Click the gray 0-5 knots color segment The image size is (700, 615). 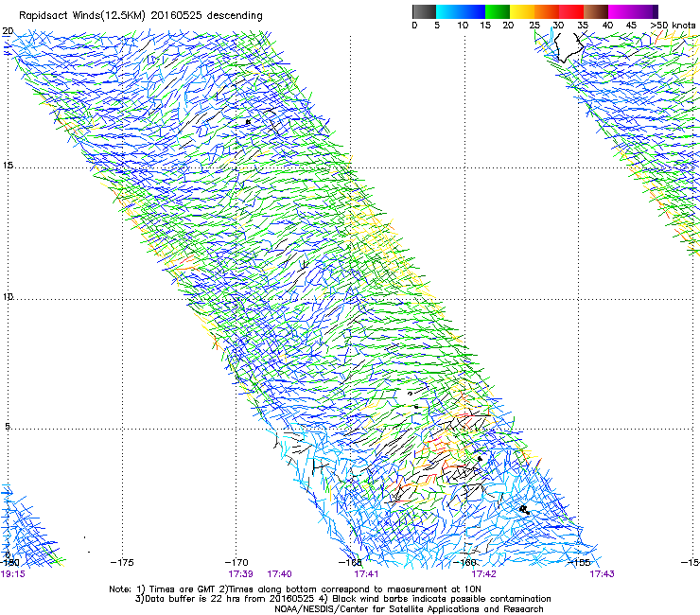424,11
